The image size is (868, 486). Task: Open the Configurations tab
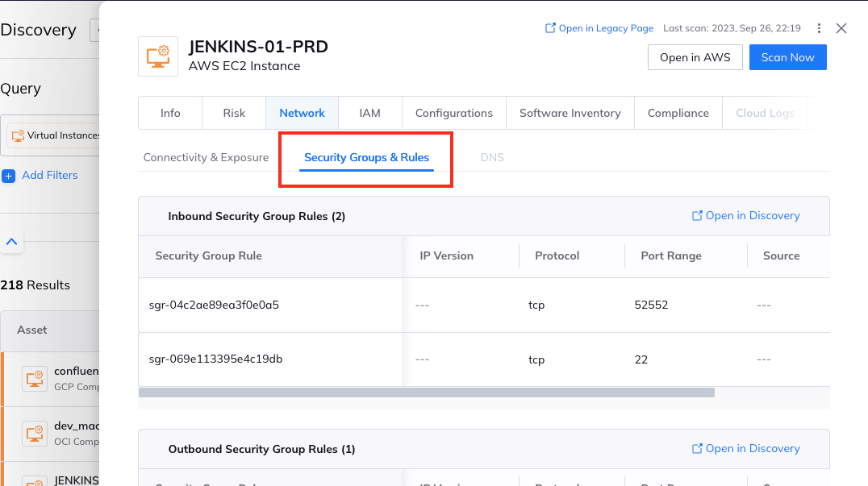(454, 113)
